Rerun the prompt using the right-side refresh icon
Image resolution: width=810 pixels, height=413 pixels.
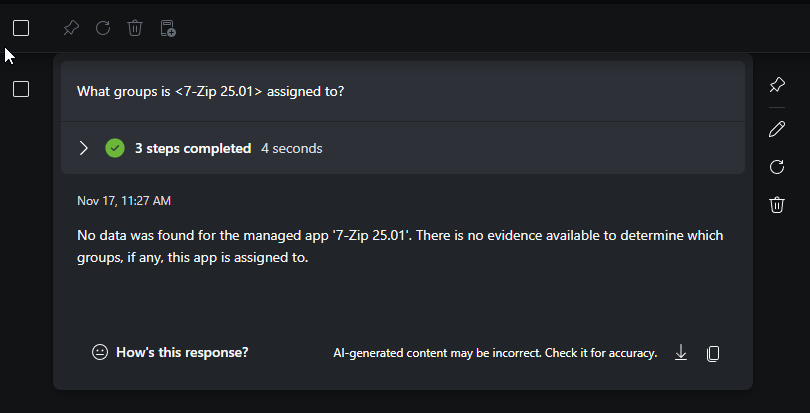click(777, 167)
